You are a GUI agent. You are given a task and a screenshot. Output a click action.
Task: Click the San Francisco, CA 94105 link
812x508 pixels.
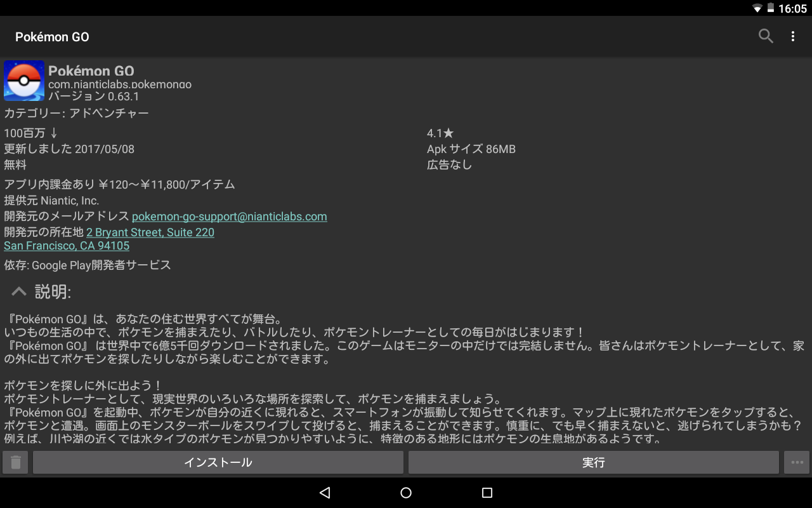[x=67, y=246]
